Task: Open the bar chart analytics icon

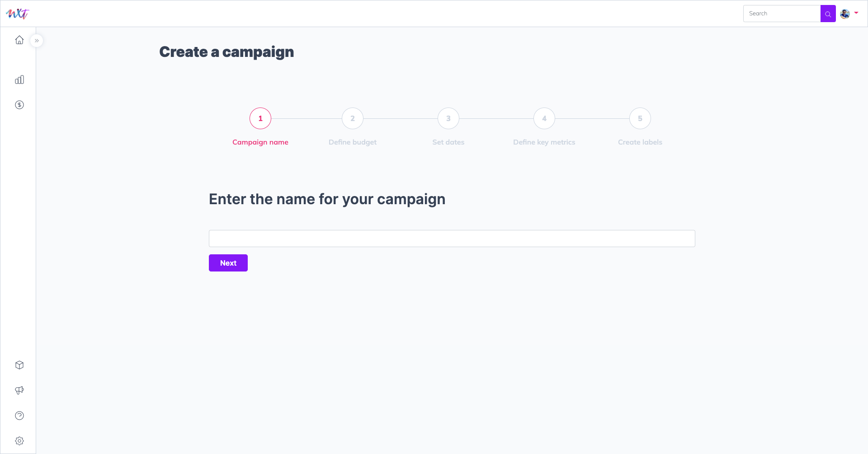Action: click(19, 80)
